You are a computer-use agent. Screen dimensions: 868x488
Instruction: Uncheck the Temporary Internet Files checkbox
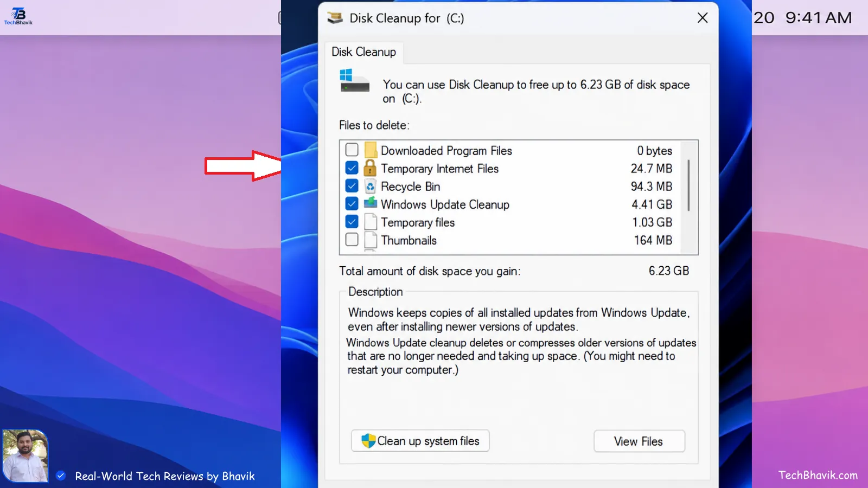coord(352,168)
